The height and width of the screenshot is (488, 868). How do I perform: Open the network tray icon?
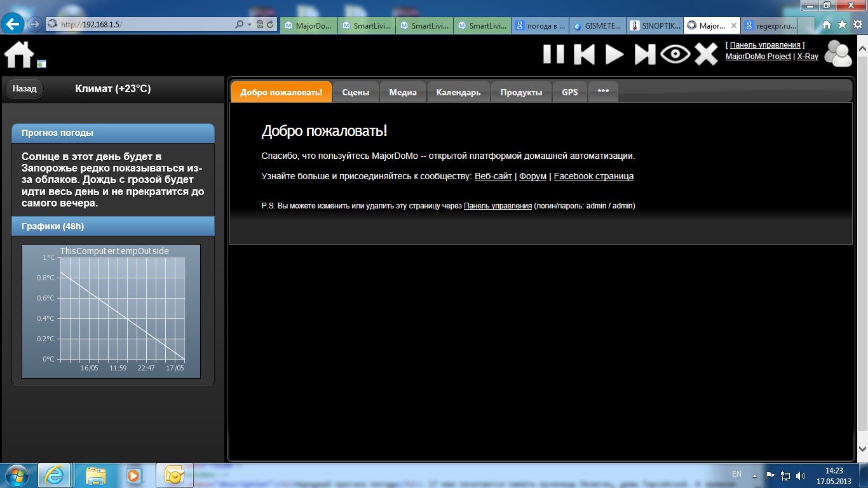click(785, 475)
